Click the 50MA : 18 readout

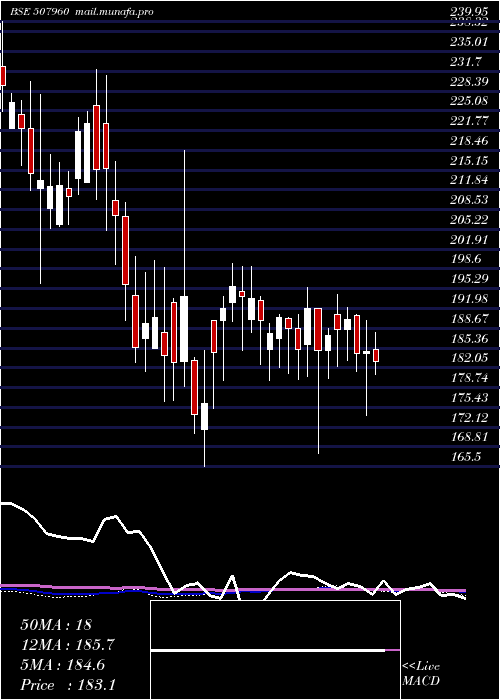(56, 625)
